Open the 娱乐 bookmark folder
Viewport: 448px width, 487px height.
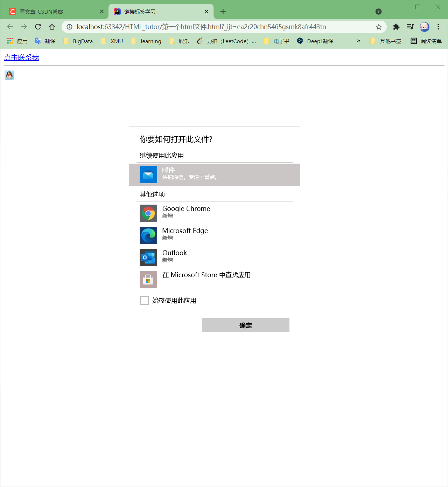pos(179,41)
